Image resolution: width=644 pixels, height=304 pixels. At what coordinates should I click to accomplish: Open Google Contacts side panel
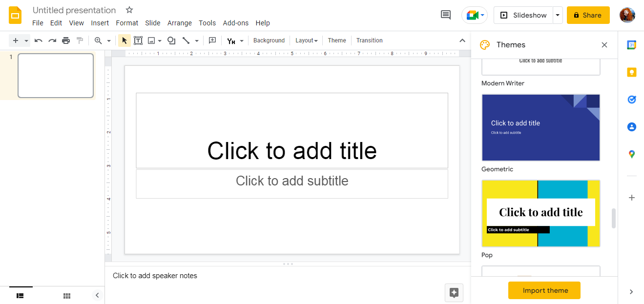click(x=631, y=127)
